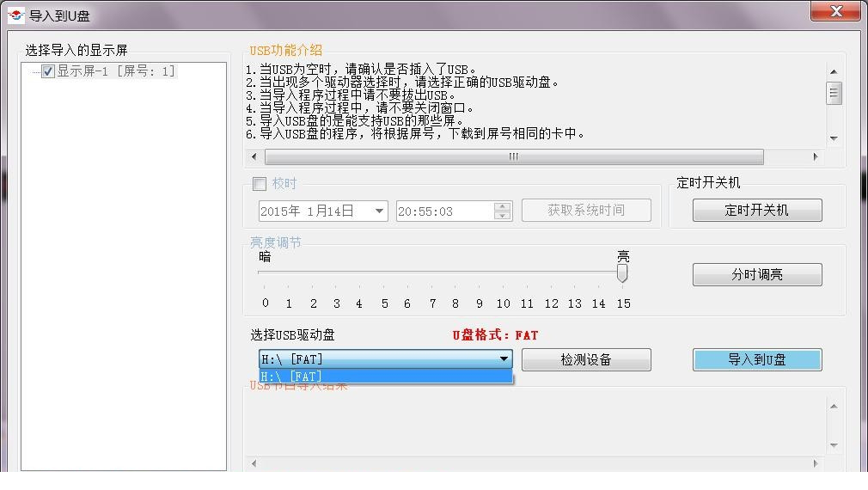Click right arrow of import result horizontal scrollbar
The image size is (868, 490).
(816, 463)
